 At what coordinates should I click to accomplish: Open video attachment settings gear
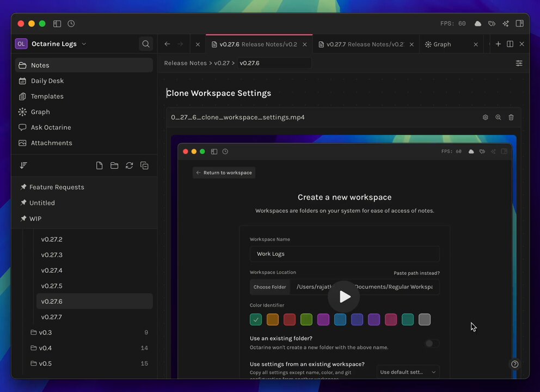[485, 117]
